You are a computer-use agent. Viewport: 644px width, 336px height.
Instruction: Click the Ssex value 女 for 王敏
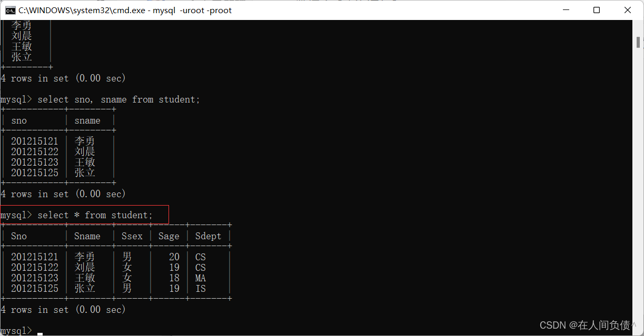(127, 278)
